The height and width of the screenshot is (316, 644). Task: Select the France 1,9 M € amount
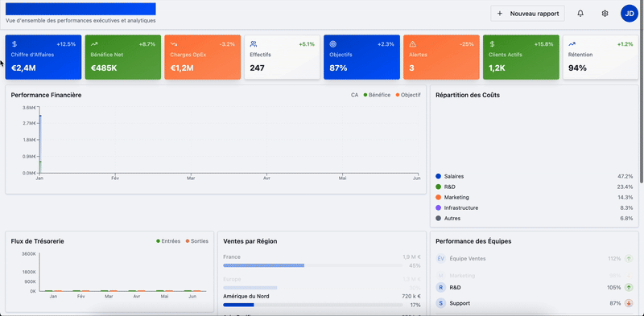tap(411, 257)
